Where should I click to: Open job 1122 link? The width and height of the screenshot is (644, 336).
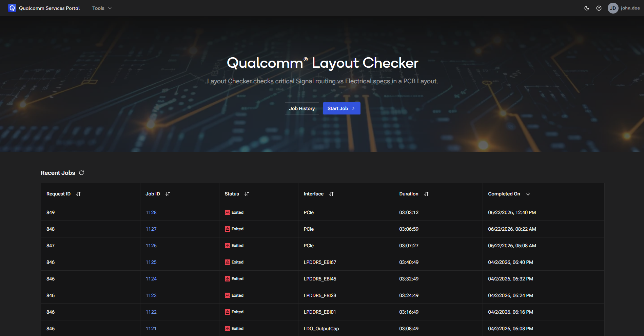point(151,312)
